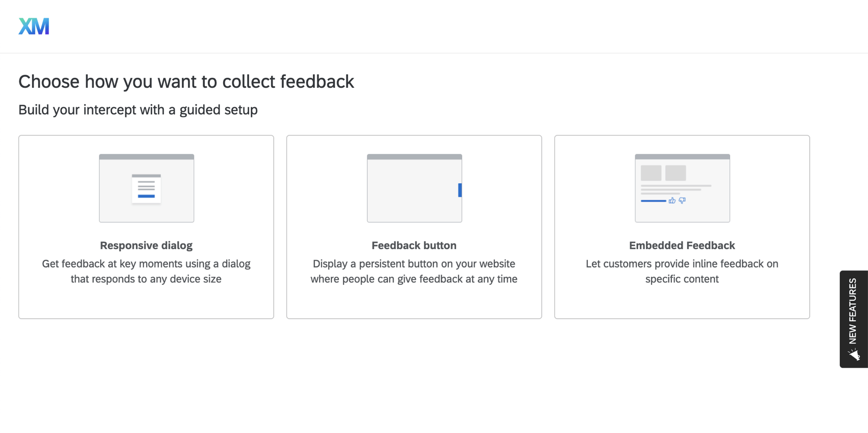Click the Embedded Feedback card title
The height and width of the screenshot is (433, 868).
click(x=682, y=245)
